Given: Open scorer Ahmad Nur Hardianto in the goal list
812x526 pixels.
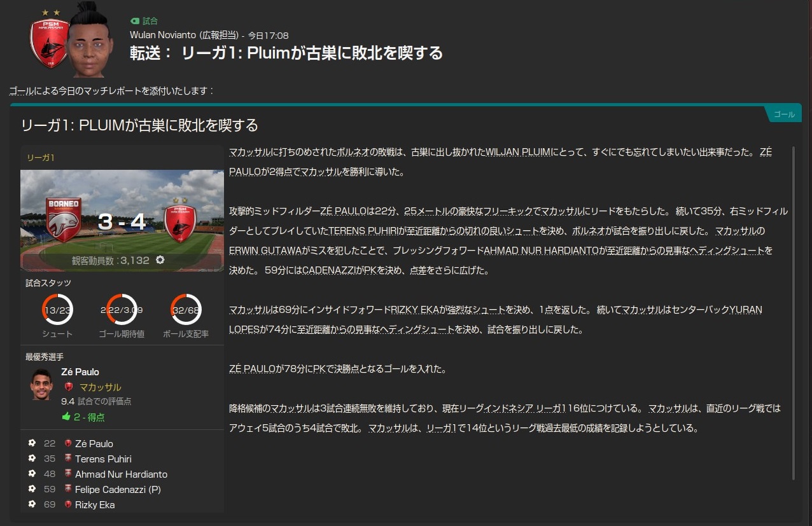Looking at the screenshot, I should 122,474.
